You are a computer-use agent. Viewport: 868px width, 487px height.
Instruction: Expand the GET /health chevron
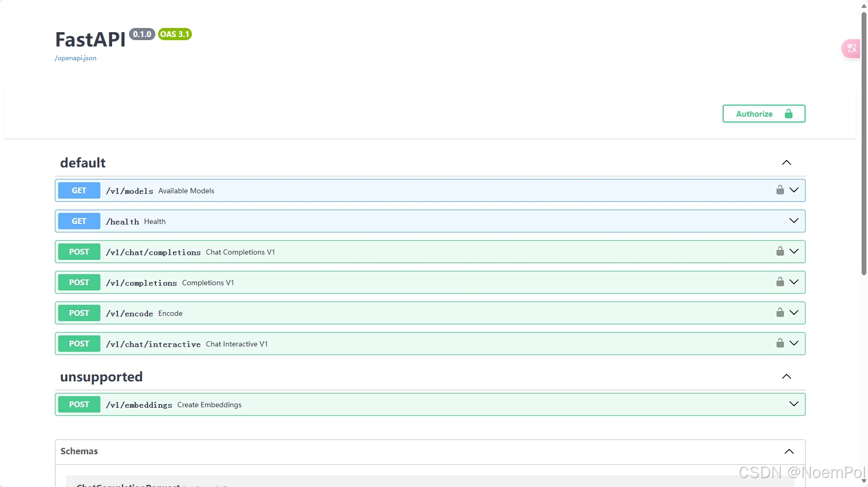coord(794,220)
